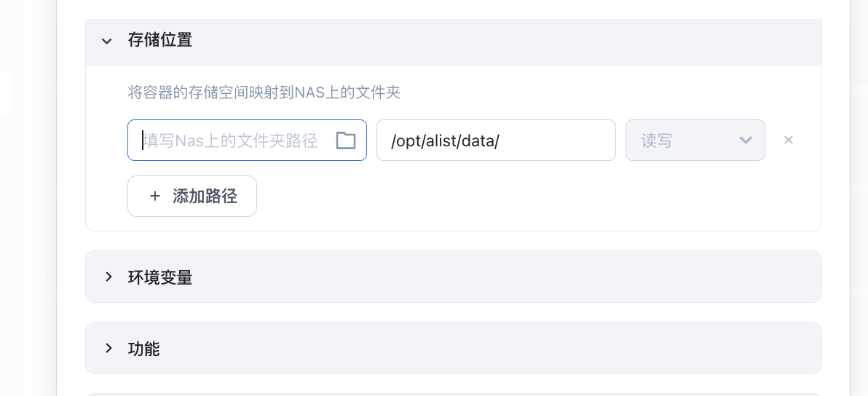This screenshot has width=868, height=396.
Task: Open the folder browser icon
Action: tap(346, 140)
